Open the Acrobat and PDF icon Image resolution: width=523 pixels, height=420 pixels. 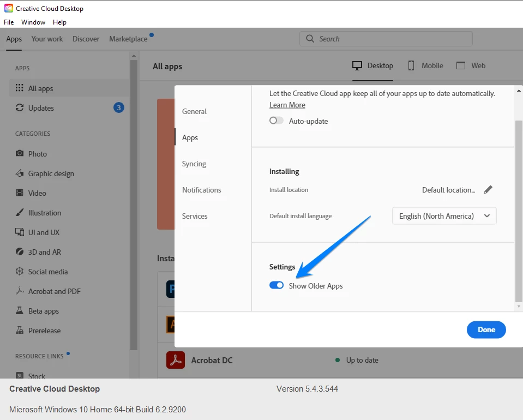19,291
